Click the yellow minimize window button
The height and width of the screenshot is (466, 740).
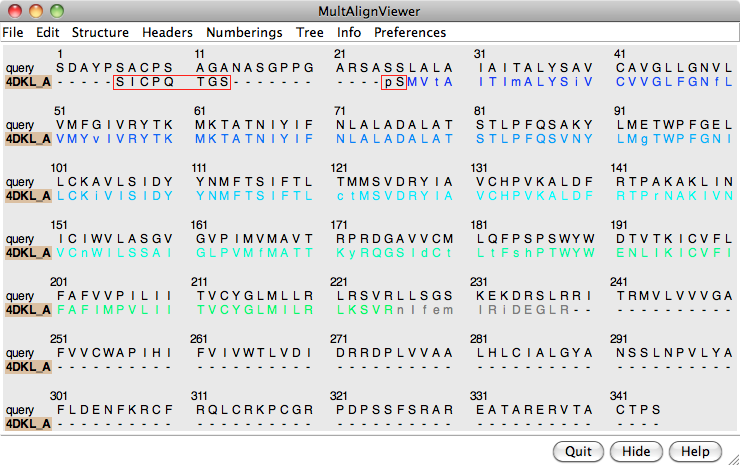[36, 11]
